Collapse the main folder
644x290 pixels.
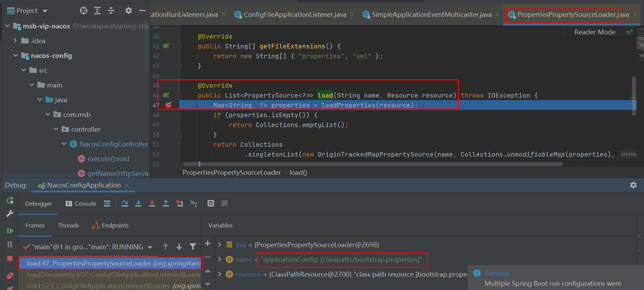coord(32,85)
